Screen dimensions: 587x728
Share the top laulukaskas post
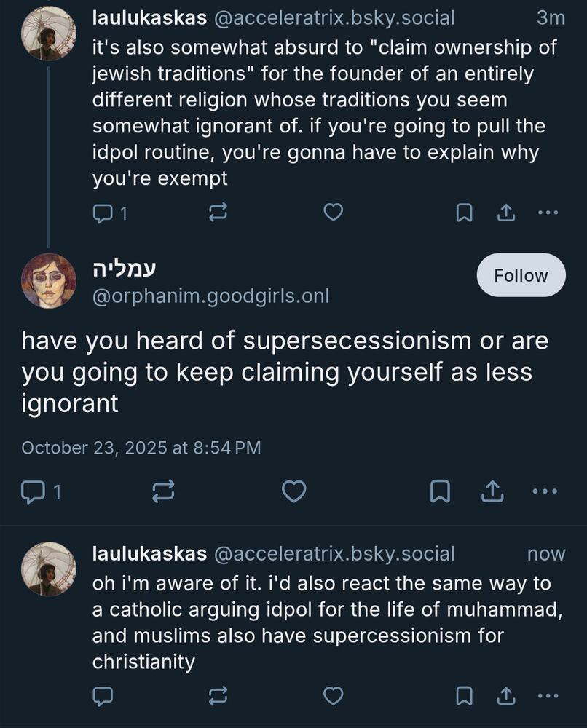pos(505,213)
